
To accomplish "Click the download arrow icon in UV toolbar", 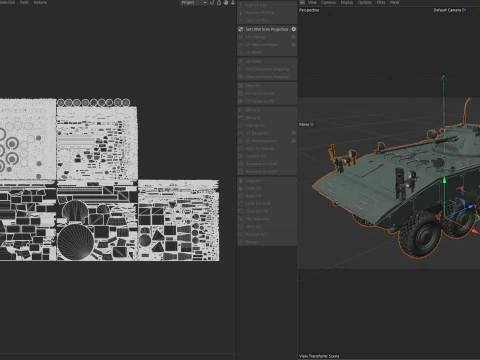I will pos(233,3).
